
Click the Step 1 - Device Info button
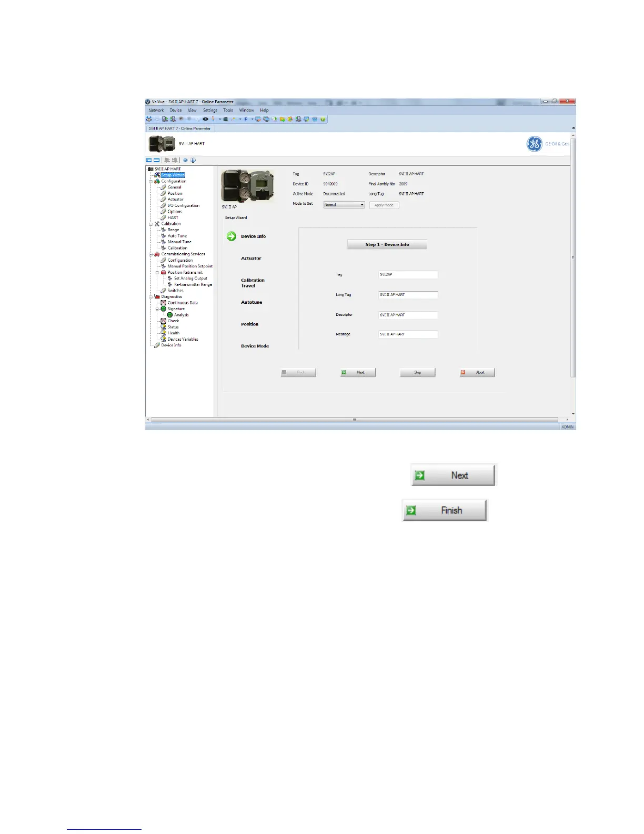click(387, 244)
